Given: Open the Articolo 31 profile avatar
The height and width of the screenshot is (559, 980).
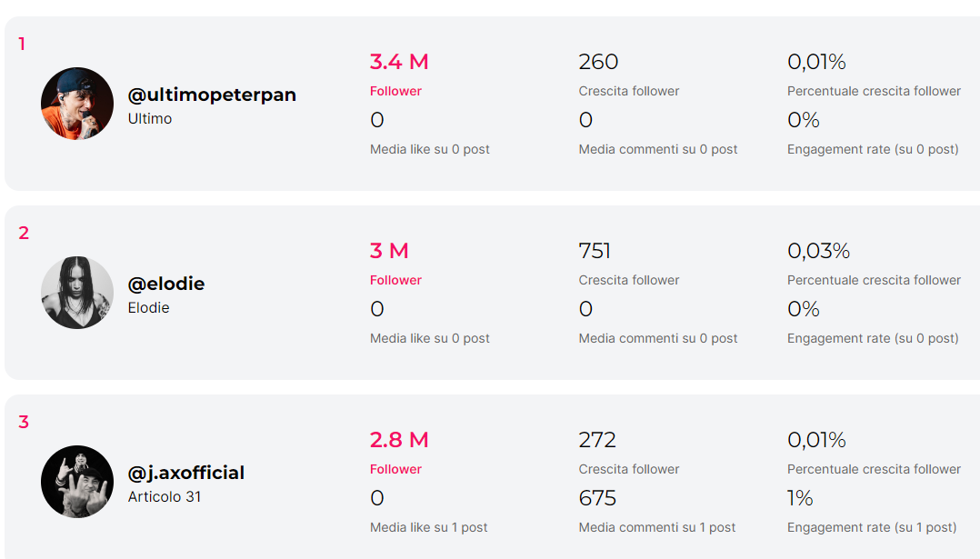Looking at the screenshot, I should click(77, 482).
